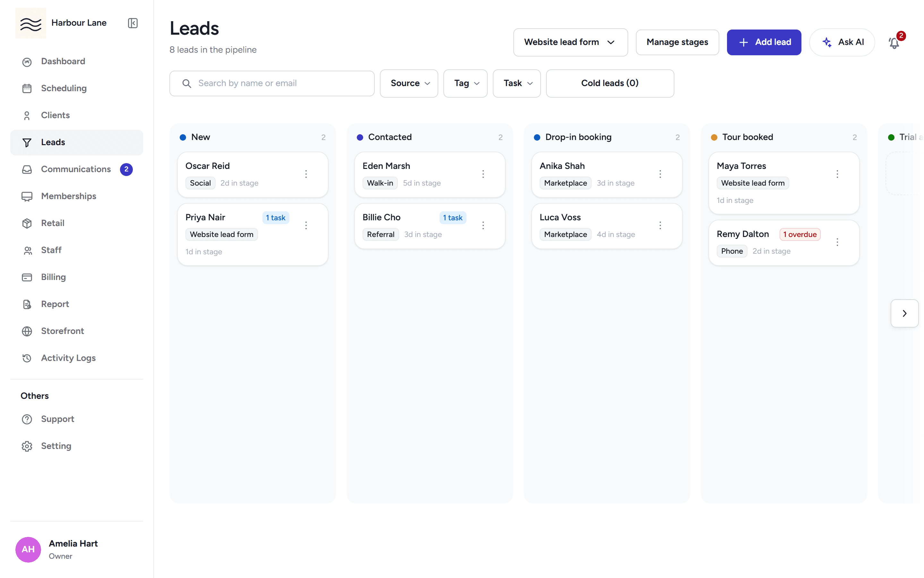Open Billing in sidebar

click(76, 277)
